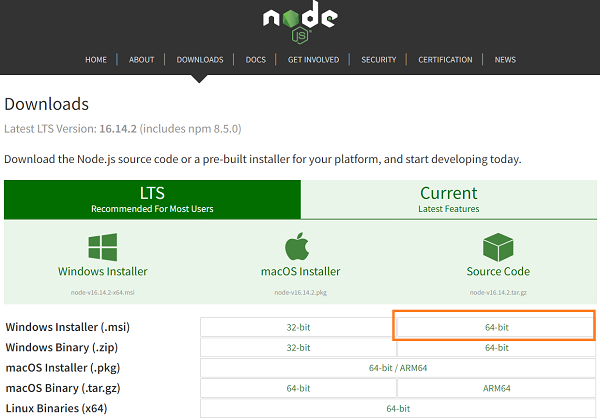The image size is (600, 419).
Task: Download Windows Installer (.msi) 64-bit
Action: 497,327
